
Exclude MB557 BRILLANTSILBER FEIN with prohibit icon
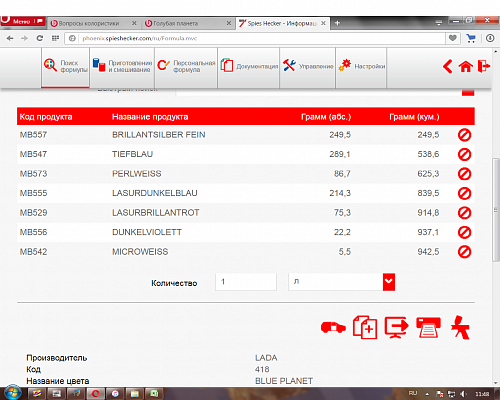click(464, 135)
